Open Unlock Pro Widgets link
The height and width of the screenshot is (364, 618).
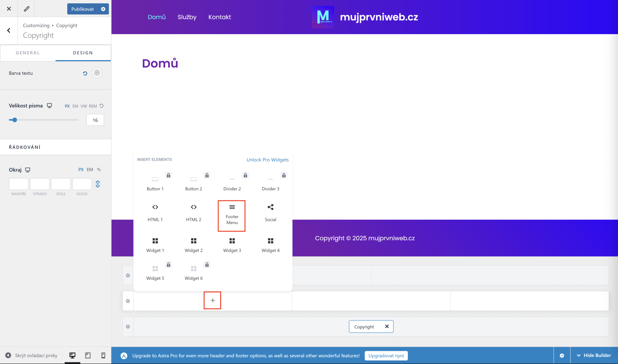tap(267, 160)
